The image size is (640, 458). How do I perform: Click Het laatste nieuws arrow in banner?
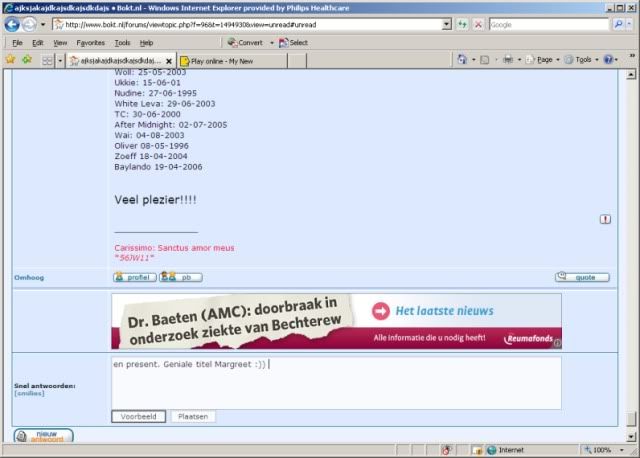(381, 311)
